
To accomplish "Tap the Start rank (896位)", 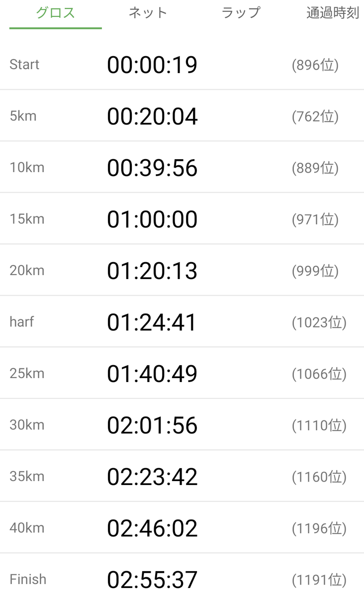I will (x=315, y=65).
